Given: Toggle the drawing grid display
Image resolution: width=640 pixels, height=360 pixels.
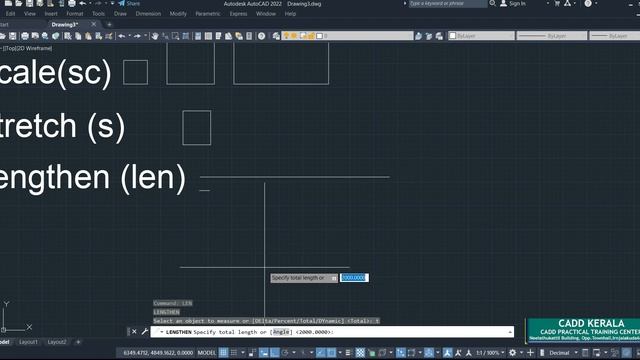Looking at the screenshot, I should coord(223,353).
